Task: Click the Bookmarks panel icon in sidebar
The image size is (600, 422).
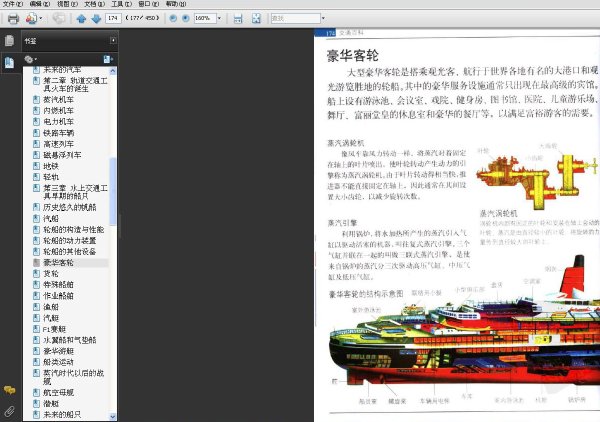Action: 9,62
